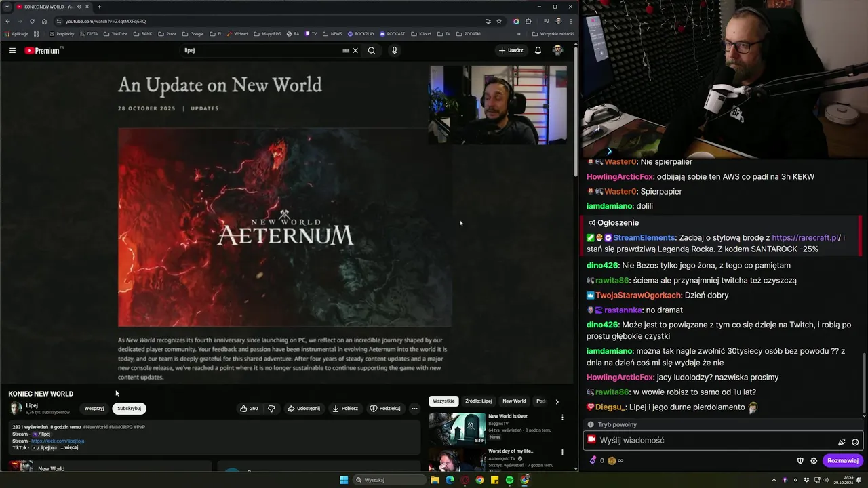Dislike the video with thumbs down
This screenshot has height=488, width=868.
pyautogui.click(x=271, y=409)
